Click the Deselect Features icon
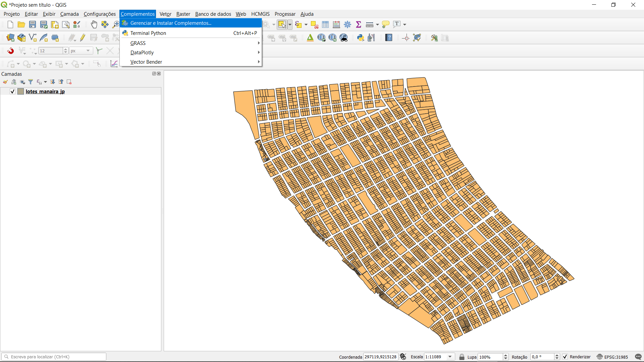 coord(314,24)
